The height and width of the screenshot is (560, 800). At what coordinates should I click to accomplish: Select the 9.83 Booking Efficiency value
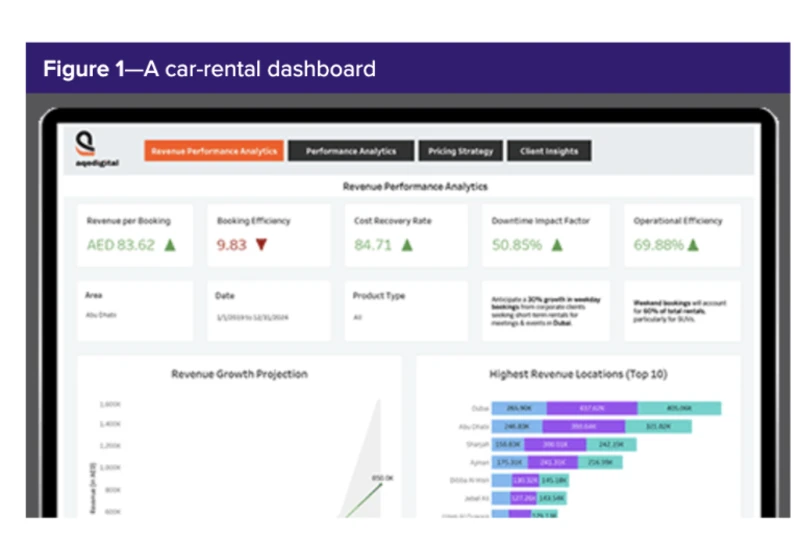pos(232,245)
